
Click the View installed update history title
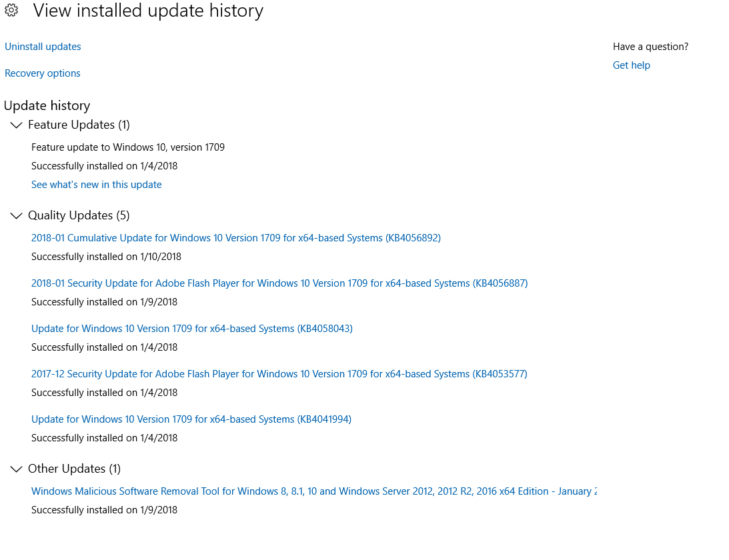tap(148, 11)
